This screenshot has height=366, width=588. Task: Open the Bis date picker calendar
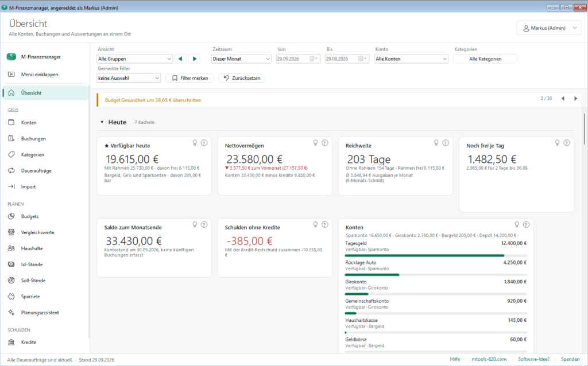pyautogui.click(x=363, y=59)
